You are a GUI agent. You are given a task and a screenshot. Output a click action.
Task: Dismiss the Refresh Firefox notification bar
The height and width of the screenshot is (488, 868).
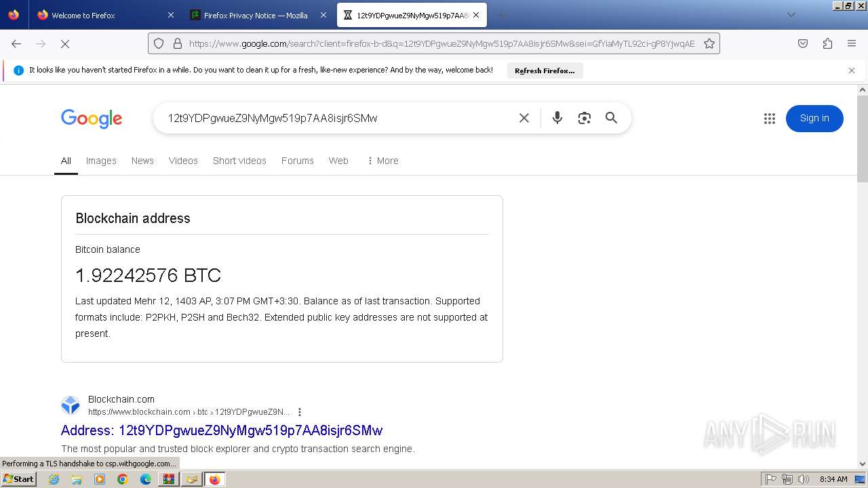(x=852, y=70)
